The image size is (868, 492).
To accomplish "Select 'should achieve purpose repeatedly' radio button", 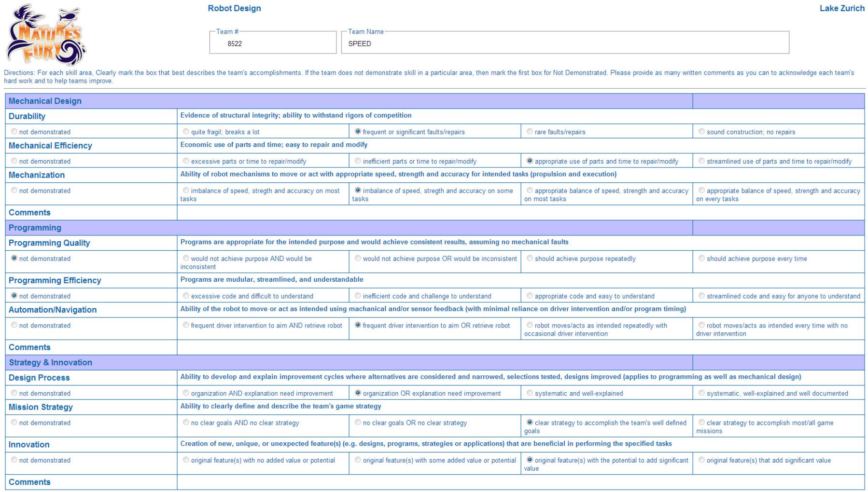I will pyautogui.click(x=530, y=259).
